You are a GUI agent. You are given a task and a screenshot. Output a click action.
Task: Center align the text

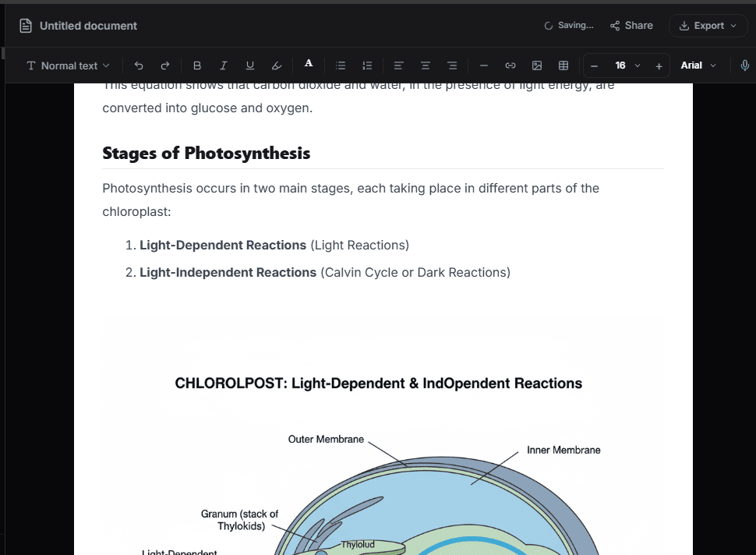click(426, 65)
